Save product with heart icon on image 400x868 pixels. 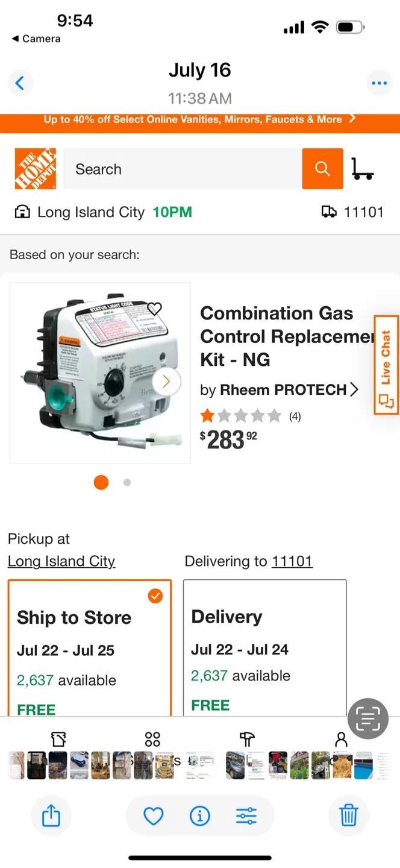155,309
